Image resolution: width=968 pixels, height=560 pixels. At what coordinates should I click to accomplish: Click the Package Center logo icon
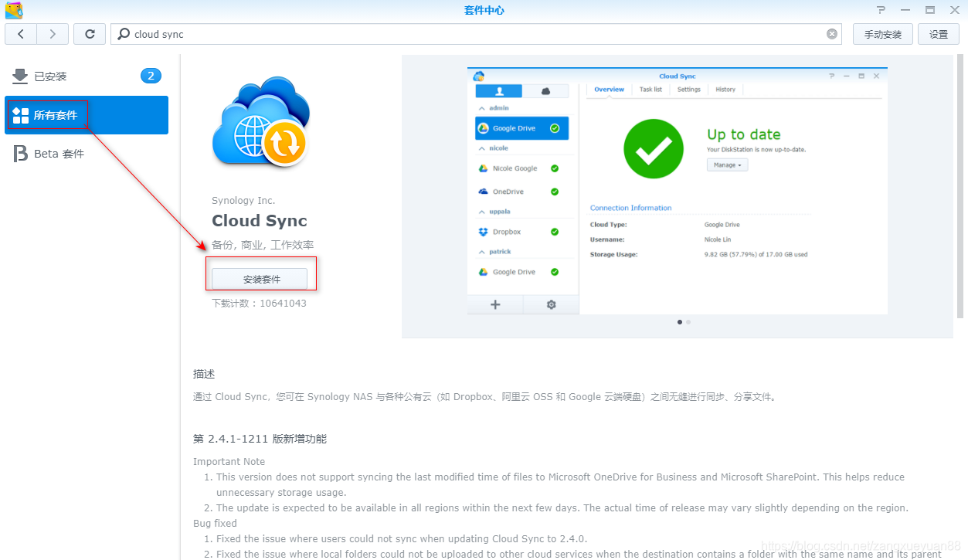coord(14,10)
